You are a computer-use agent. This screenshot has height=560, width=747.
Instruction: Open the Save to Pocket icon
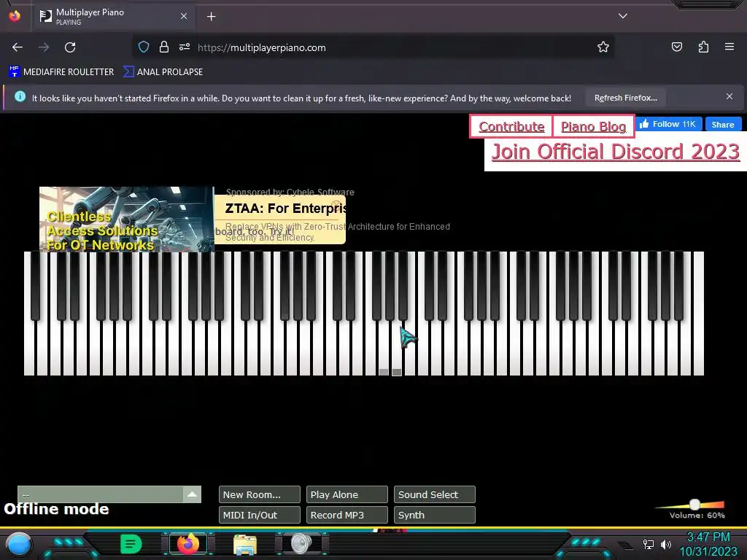coord(677,47)
